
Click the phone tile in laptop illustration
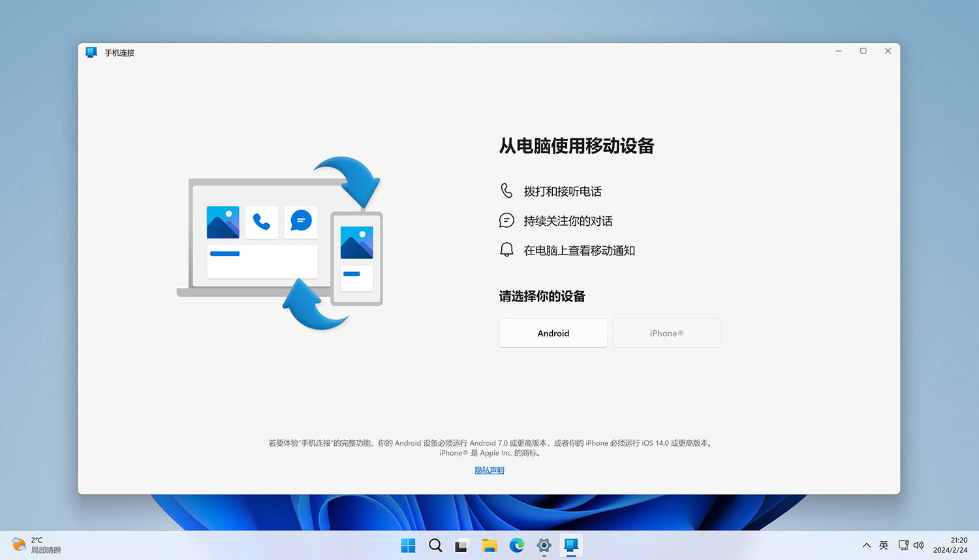[x=262, y=223]
